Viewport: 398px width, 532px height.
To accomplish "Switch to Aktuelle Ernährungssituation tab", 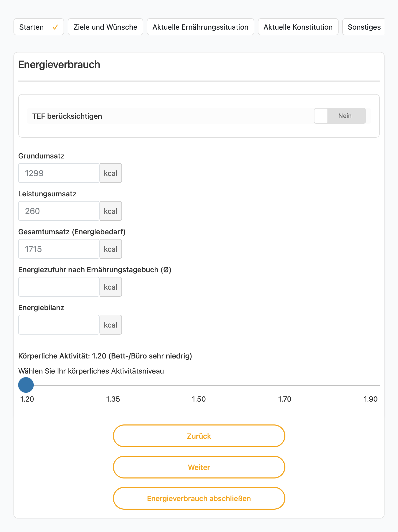I will [x=200, y=27].
